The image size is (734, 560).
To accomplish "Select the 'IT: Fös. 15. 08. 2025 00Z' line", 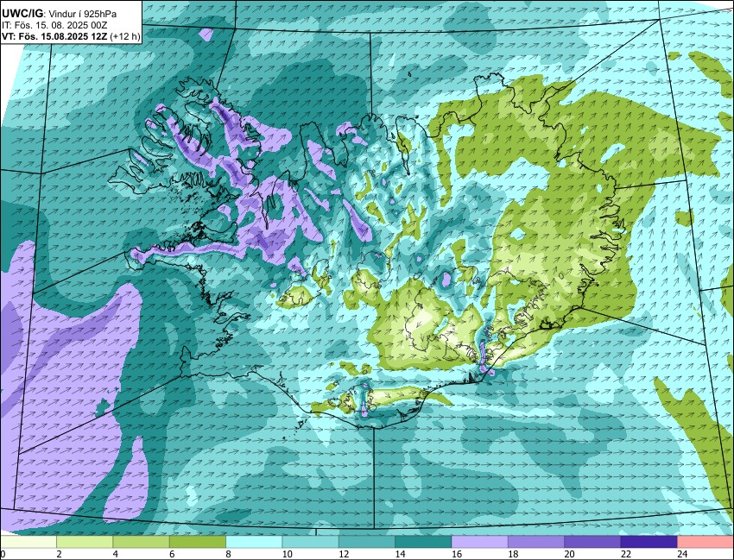I will pyautogui.click(x=54, y=26).
